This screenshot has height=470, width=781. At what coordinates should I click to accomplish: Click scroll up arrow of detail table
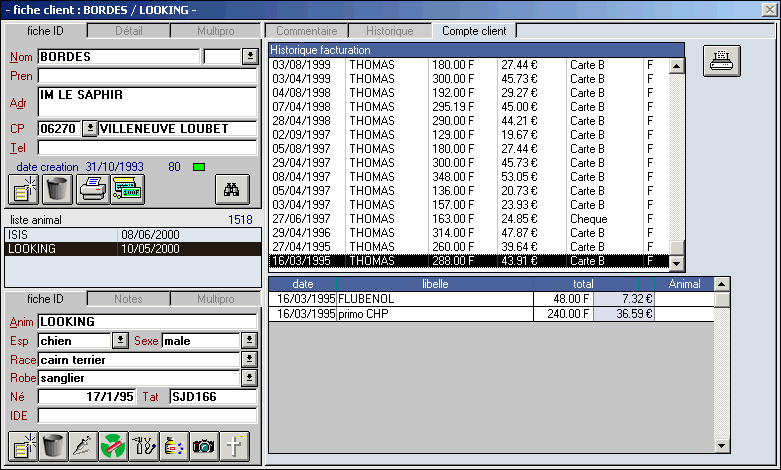[x=722, y=284]
